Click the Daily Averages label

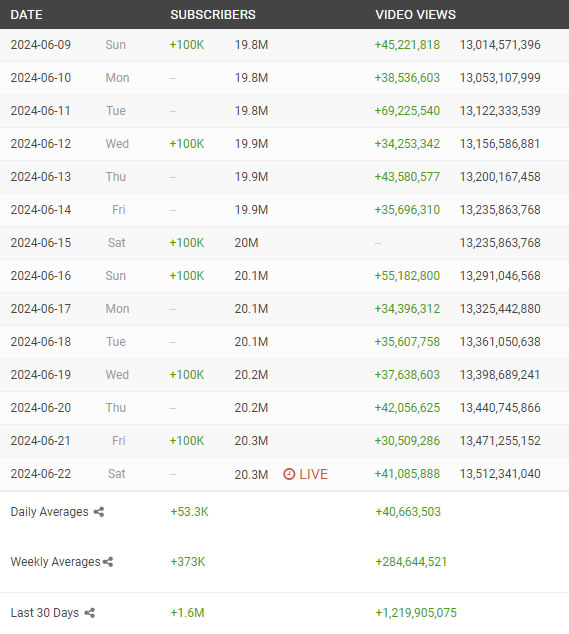pyautogui.click(x=49, y=512)
